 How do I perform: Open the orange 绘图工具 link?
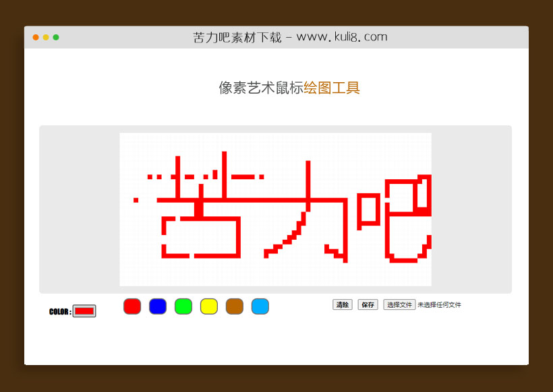(332, 88)
